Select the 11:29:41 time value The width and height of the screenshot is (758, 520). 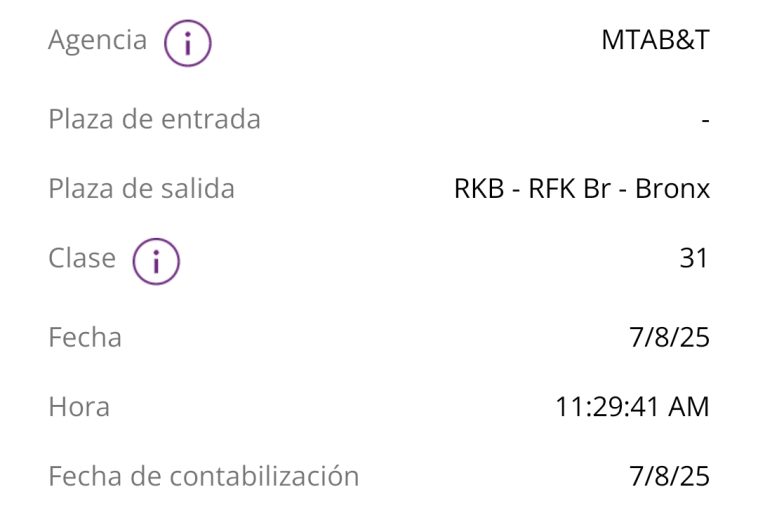[x=604, y=407]
